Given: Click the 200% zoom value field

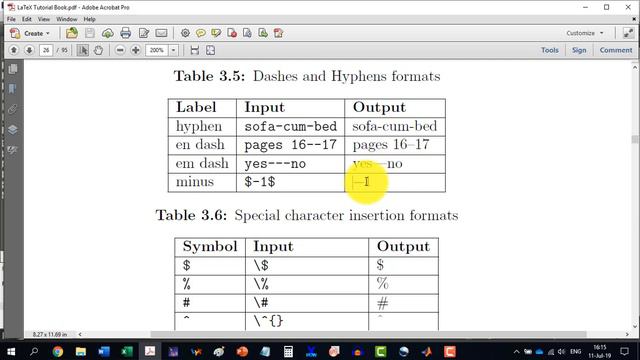Looking at the screenshot, I should coord(157,50).
